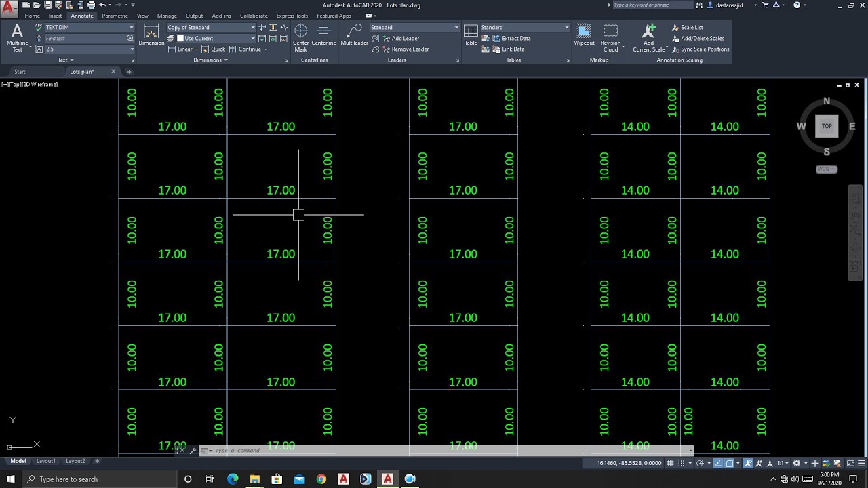Click the Check Spelling icon

[39, 27]
